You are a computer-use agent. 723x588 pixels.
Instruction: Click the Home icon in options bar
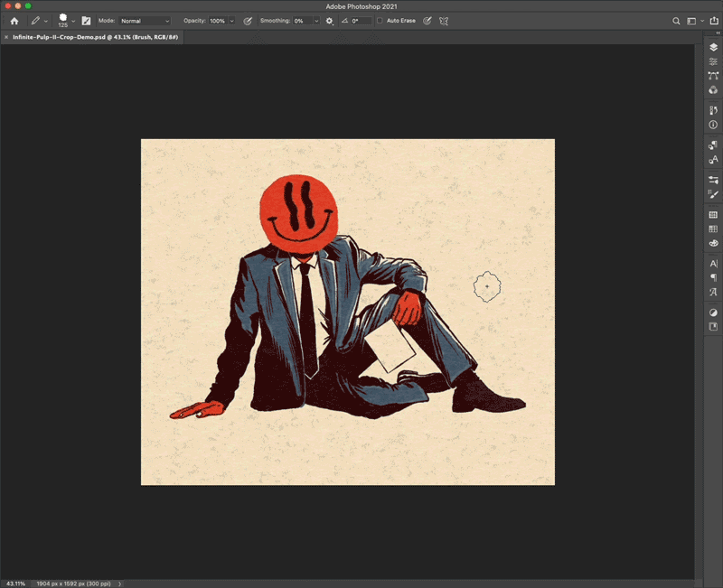point(14,21)
